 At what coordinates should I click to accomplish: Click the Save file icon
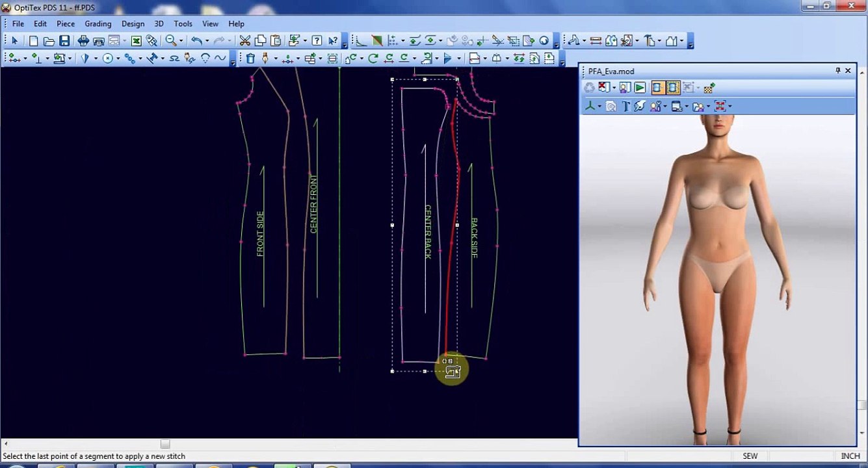[64, 41]
